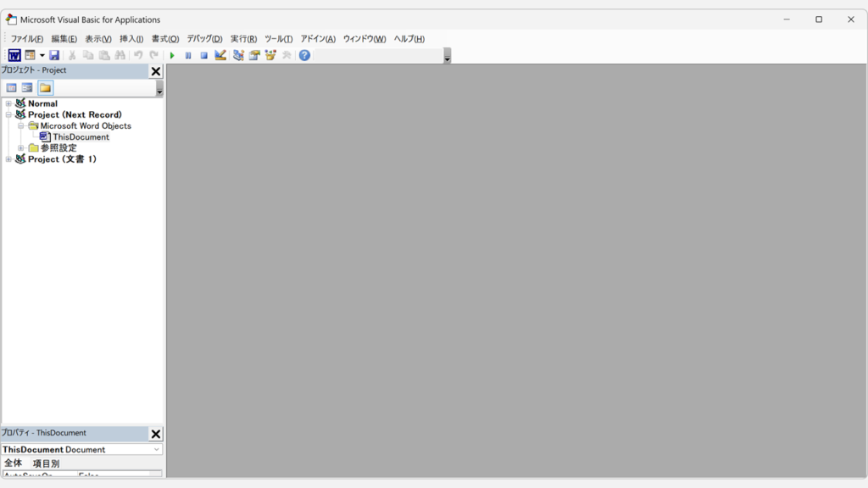Expand the Normal project tree node

click(x=8, y=103)
